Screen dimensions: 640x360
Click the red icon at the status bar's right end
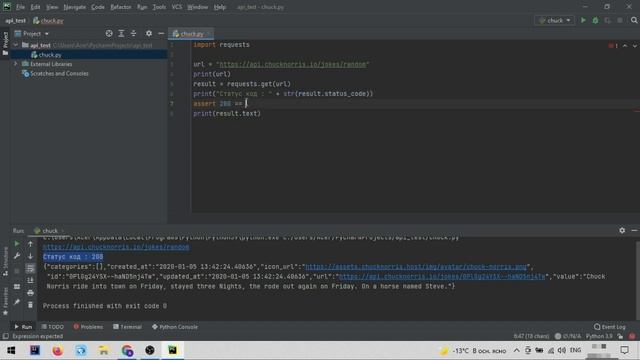(x=632, y=336)
